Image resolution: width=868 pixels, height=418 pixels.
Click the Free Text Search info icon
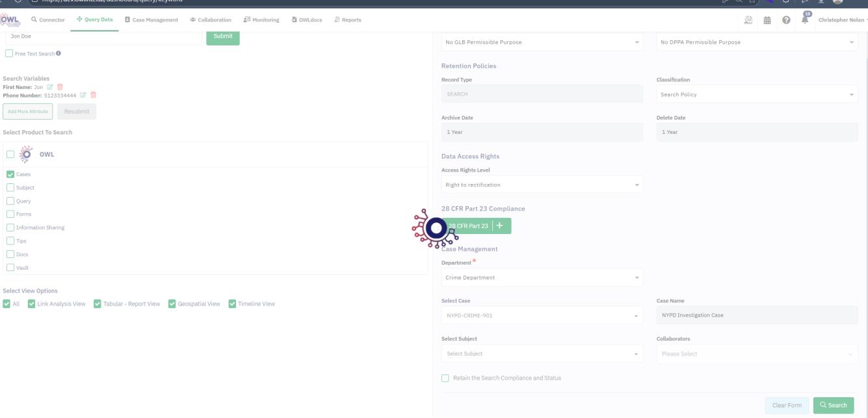pyautogui.click(x=59, y=53)
